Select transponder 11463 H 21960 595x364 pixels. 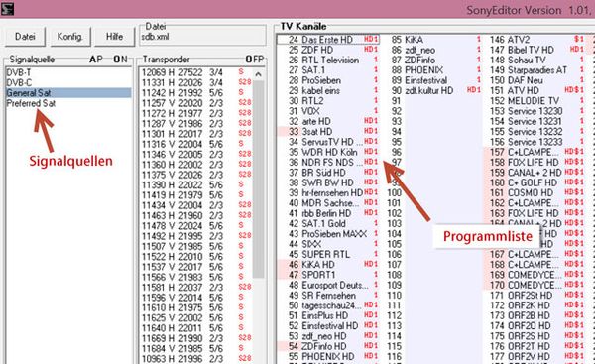(196, 216)
